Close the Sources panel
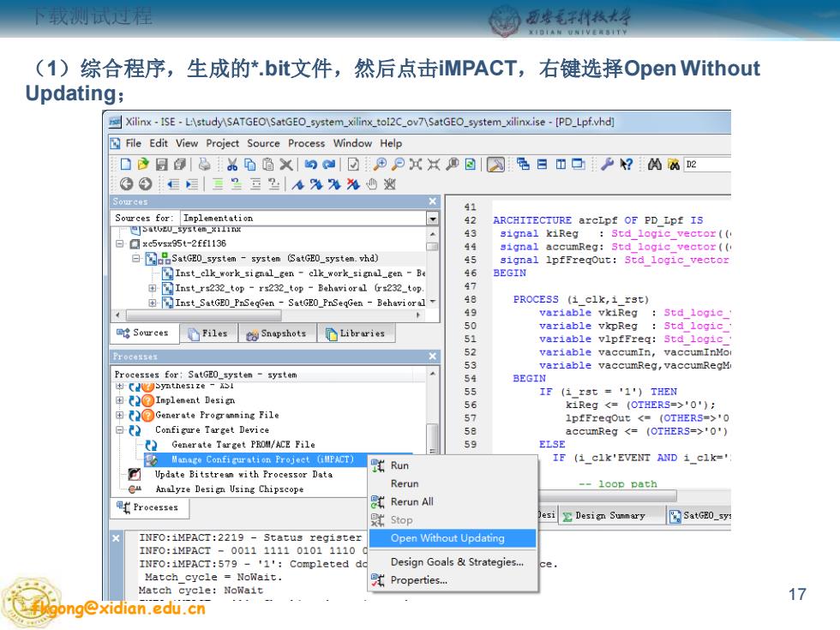Viewport: 840px width, 630px height. point(432,201)
